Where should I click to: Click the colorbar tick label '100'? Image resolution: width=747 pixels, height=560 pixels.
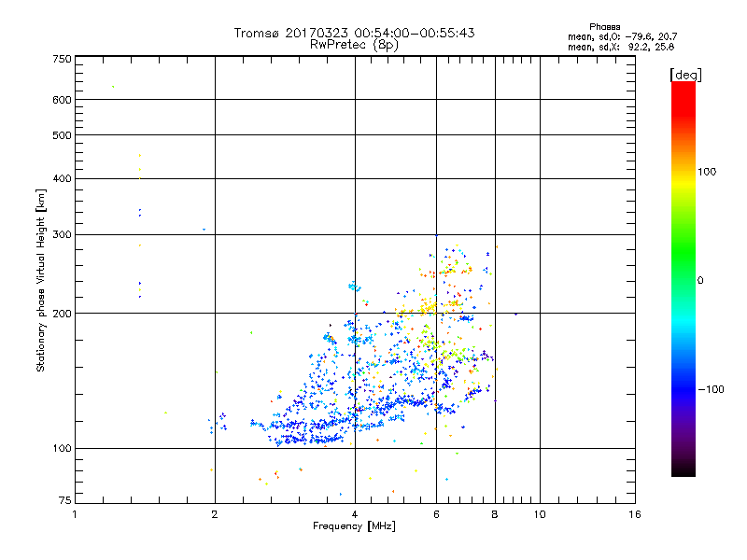click(707, 172)
